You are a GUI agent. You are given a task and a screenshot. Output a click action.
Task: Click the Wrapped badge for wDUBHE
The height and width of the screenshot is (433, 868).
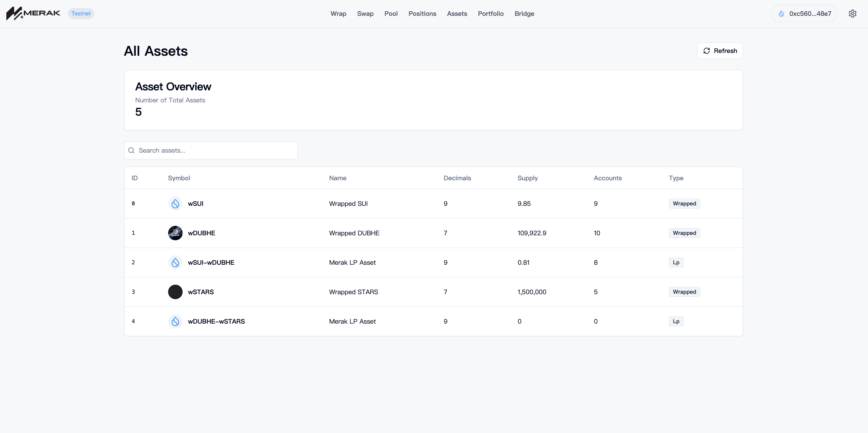(684, 233)
